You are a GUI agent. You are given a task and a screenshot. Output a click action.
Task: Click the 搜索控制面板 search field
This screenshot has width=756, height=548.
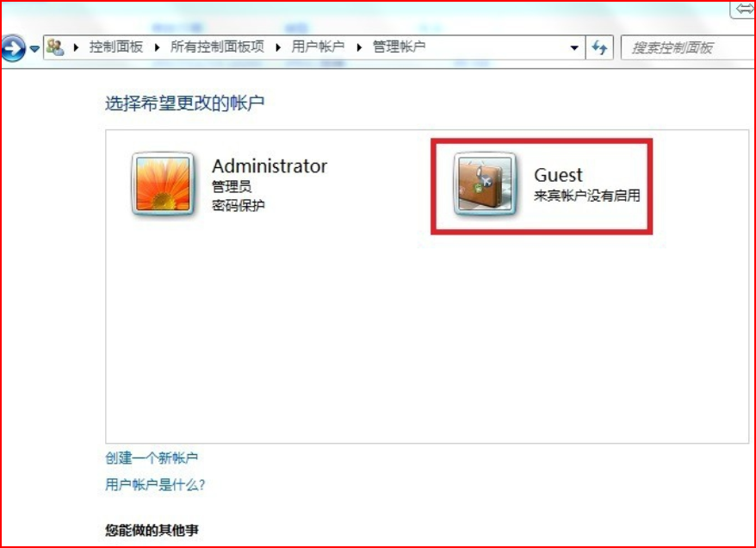[688, 47]
